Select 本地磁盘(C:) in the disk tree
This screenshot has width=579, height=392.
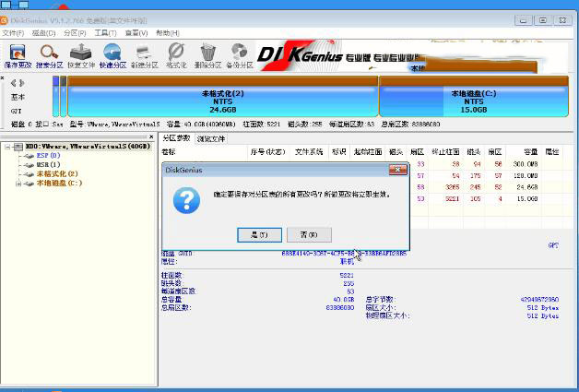(59, 183)
